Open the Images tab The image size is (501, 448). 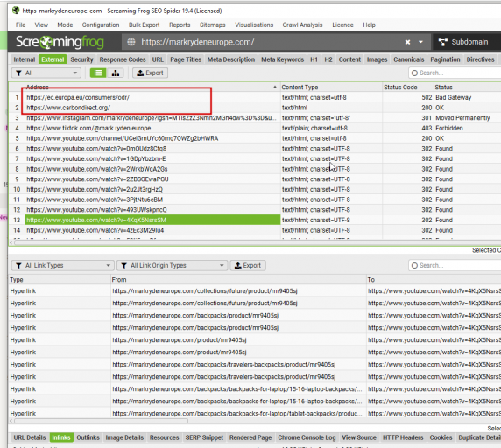click(377, 59)
